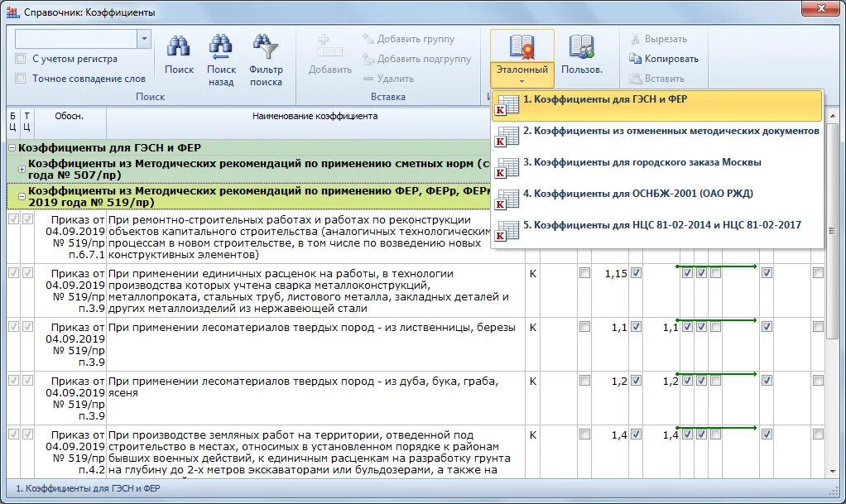Click the scrollbar down arrow
The image size is (846, 504).
832,471
